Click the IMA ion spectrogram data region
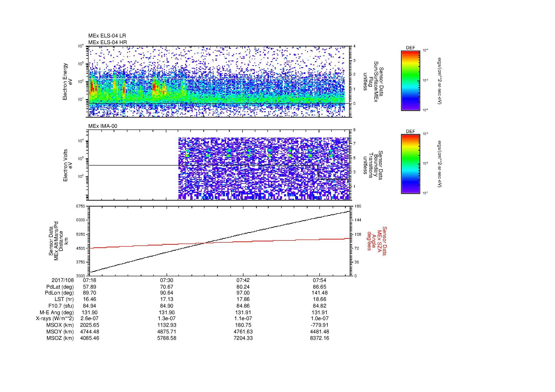Image resolution: width=555 pixels, height=392 pixels. (264, 169)
